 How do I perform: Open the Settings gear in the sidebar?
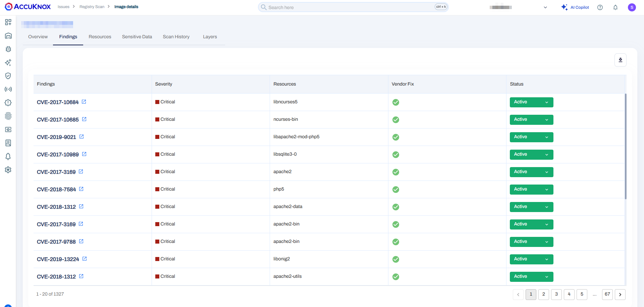[x=8, y=170]
